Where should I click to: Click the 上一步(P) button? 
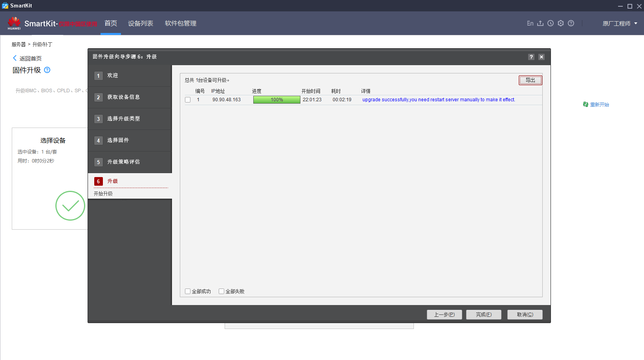point(445,314)
